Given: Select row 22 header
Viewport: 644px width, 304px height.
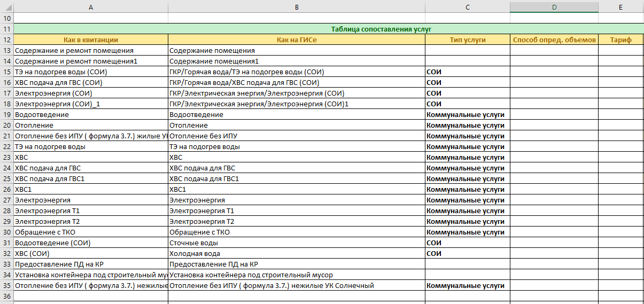Looking at the screenshot, I should coord(6,146).
